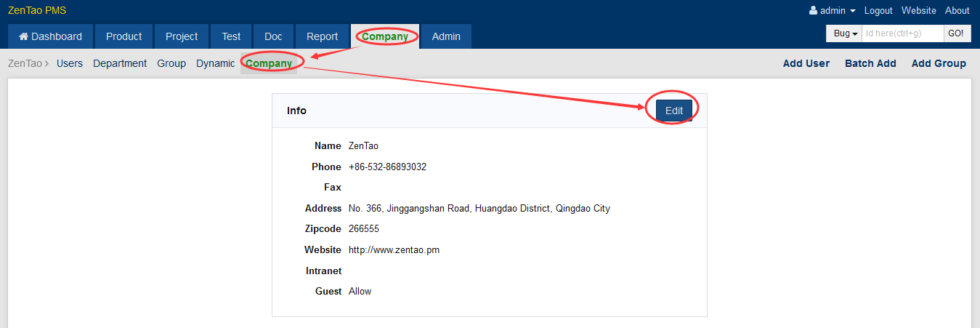The image size is (980, 328).
Task: Open the Group submenu
Action: click(171, 63)
